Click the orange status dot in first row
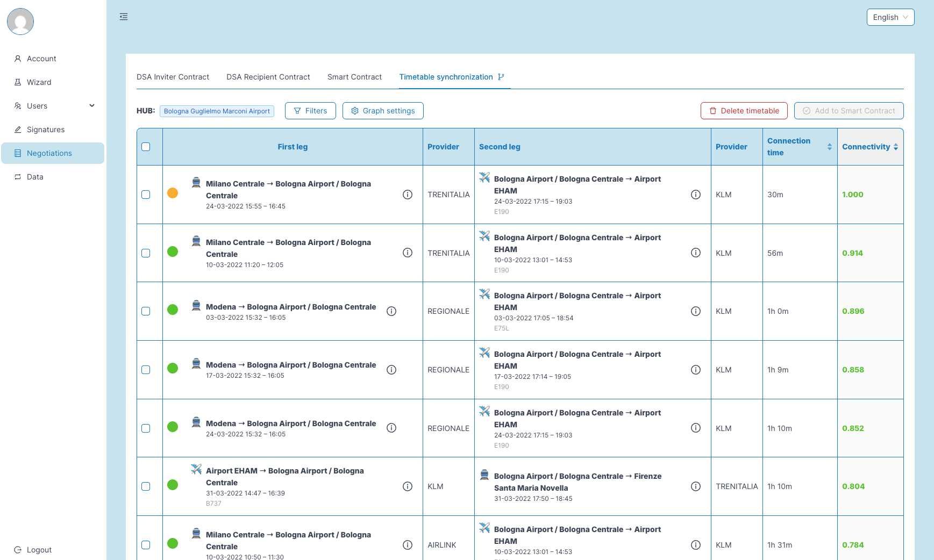934x560 pixels. click(x=173, y=193)
